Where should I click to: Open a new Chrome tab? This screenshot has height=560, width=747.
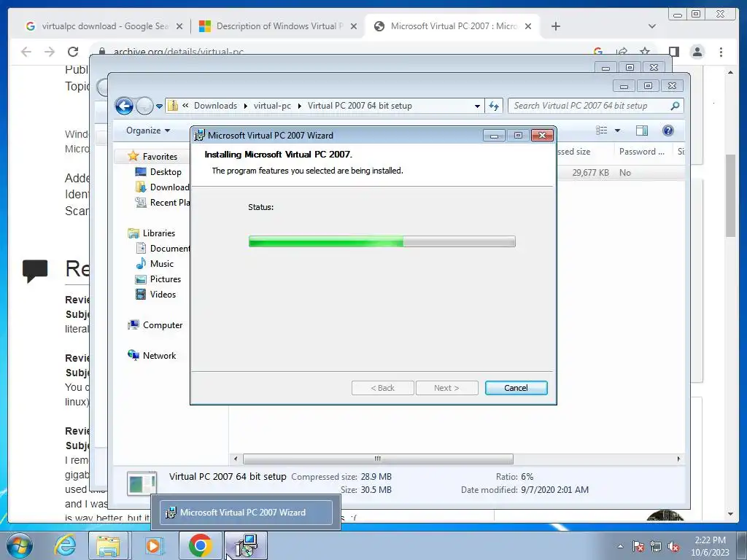tap(555, 26)
